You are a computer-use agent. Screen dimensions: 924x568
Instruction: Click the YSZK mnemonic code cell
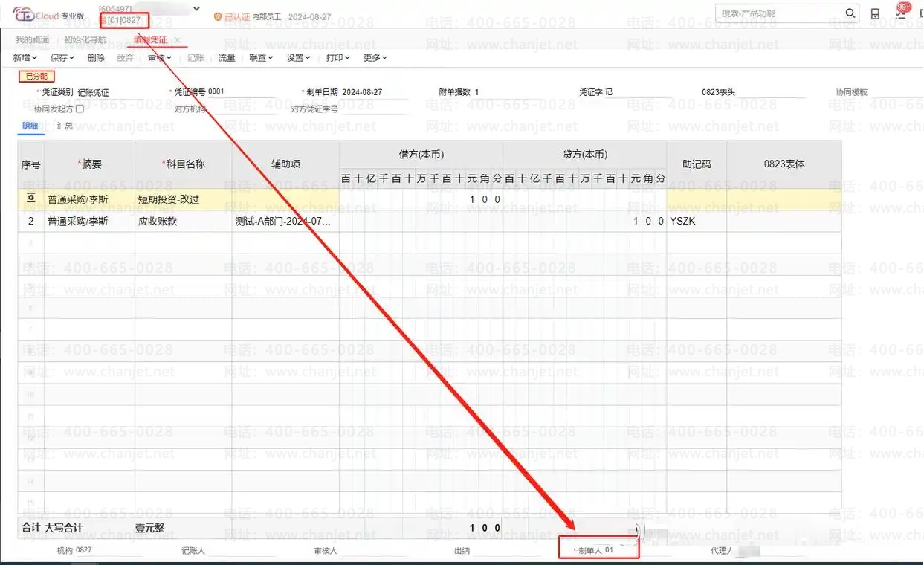tap(696, 222)
